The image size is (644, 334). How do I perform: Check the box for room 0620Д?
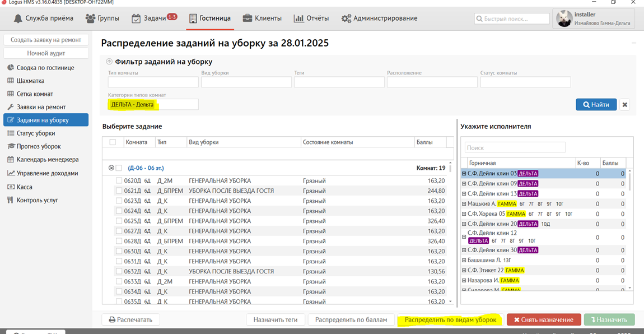(x=119, y=181)
